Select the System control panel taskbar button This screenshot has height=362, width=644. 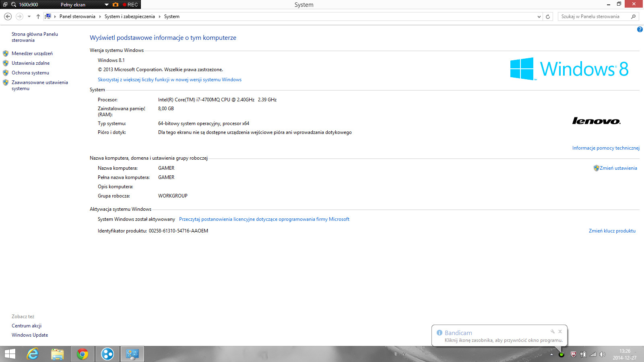tap(132, 354)
